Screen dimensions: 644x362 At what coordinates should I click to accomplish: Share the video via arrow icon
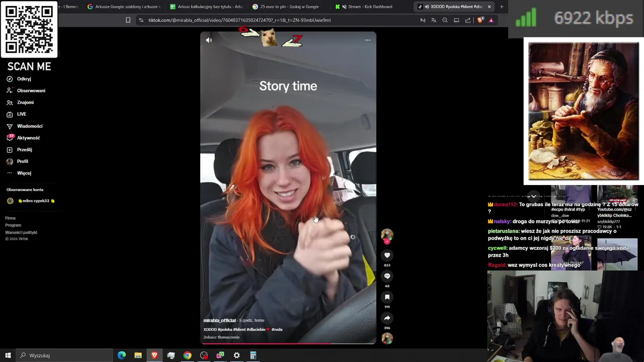coord(387,318)
